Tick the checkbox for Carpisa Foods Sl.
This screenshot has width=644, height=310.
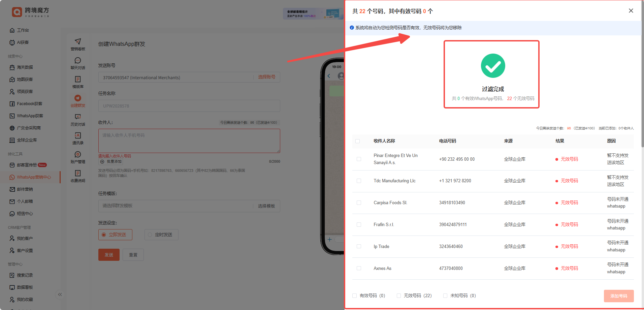click(x=359, y=203)
